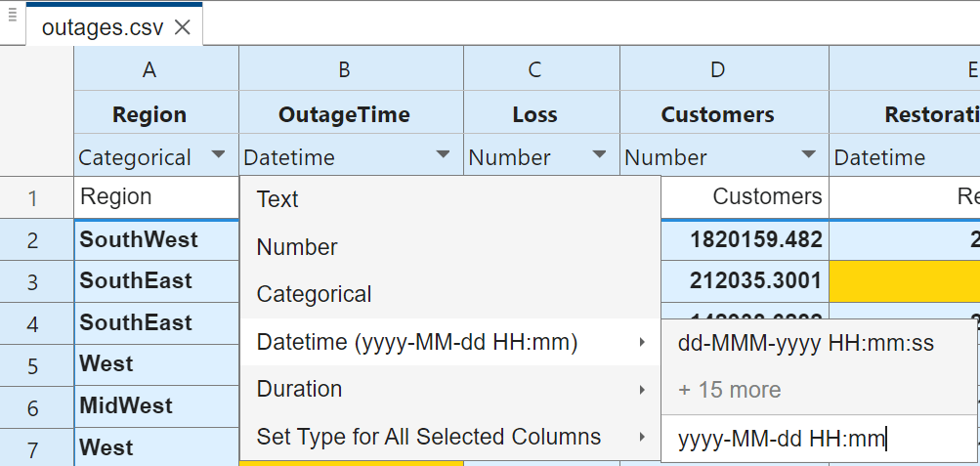Click the Customers cell in row 1
This screenshot has width=980, height=466.
pyautogui.click(x=745, y=197)
